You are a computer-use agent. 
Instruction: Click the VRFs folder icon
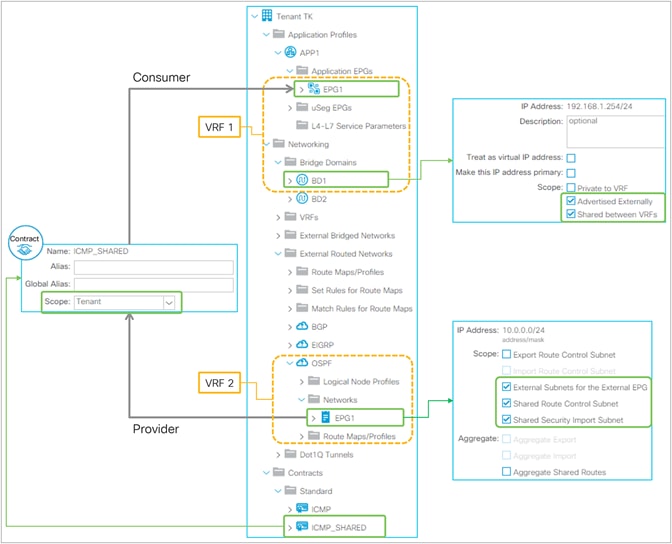tap(291, 216)
